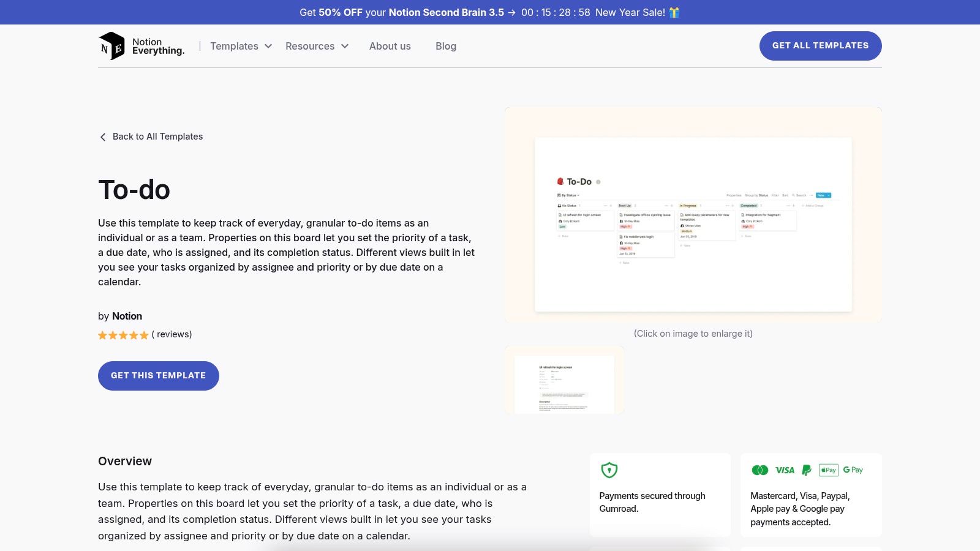Image resolution: width=980 pixels, height=551 pixels.
Task: Click the PayPal payment icon
Action: [807, 470]
